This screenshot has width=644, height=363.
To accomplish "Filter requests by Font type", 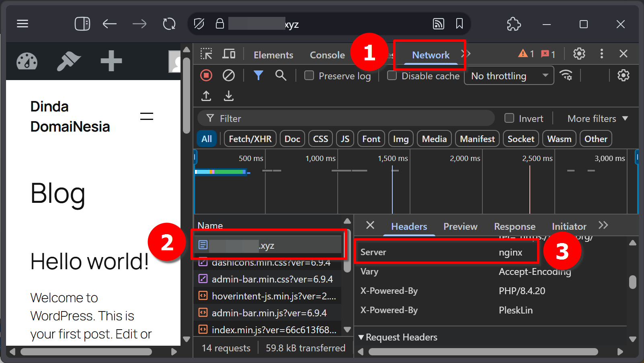I will 371,139.
